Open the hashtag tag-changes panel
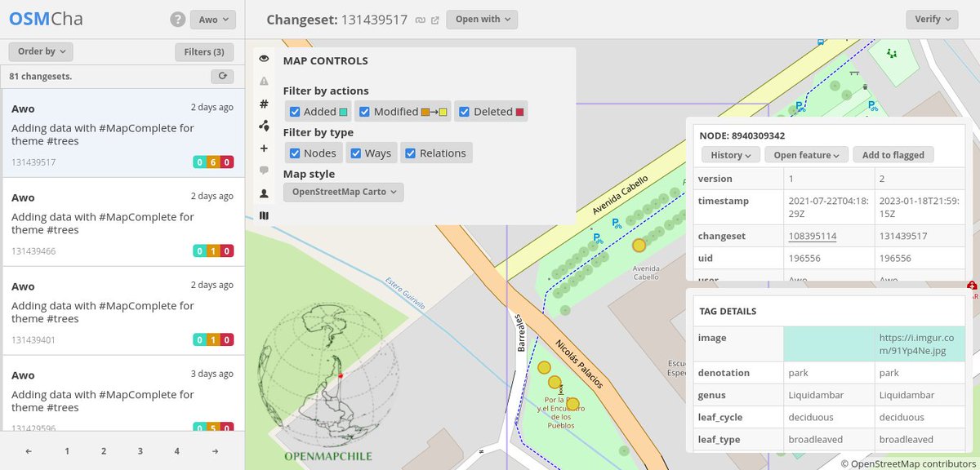The width and height of the screenshot is (980, 470). (x=264, y=104)
